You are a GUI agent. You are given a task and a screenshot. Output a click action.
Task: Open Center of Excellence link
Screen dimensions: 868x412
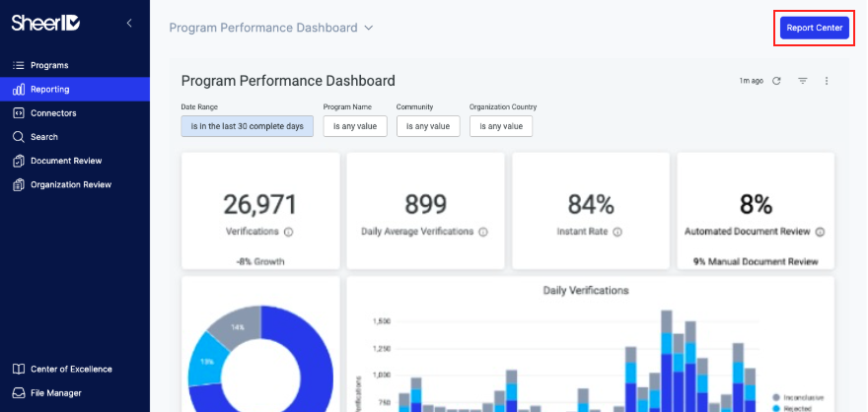tap(75, 369)
